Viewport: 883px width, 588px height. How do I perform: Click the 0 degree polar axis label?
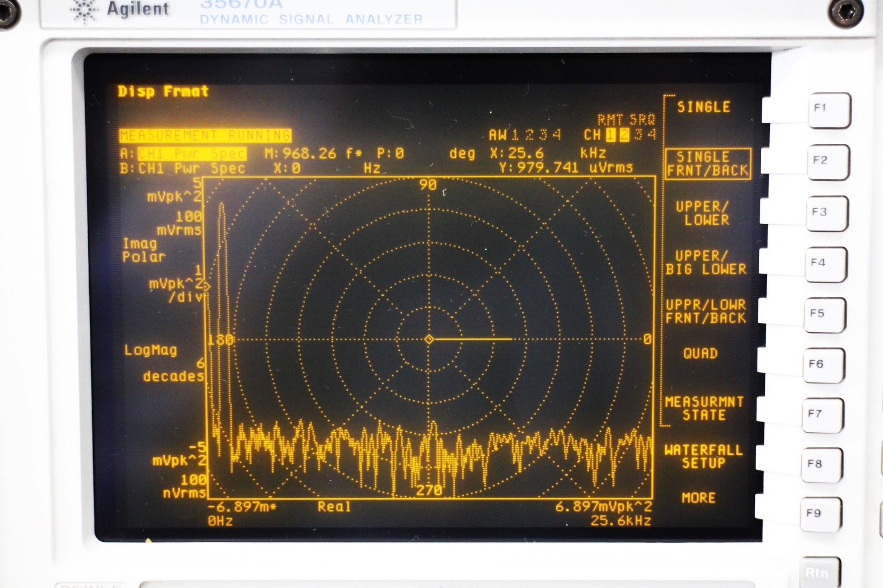point(647,339)
